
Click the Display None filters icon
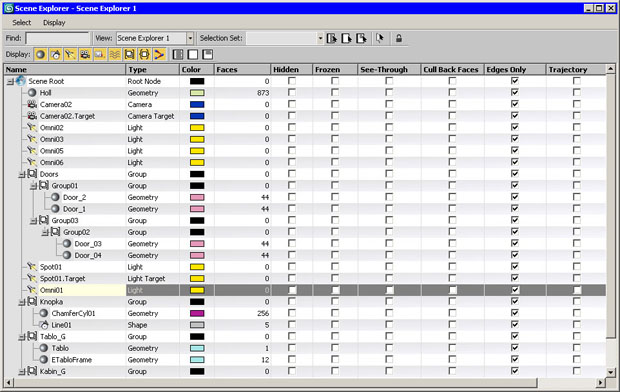click(193, 54)
